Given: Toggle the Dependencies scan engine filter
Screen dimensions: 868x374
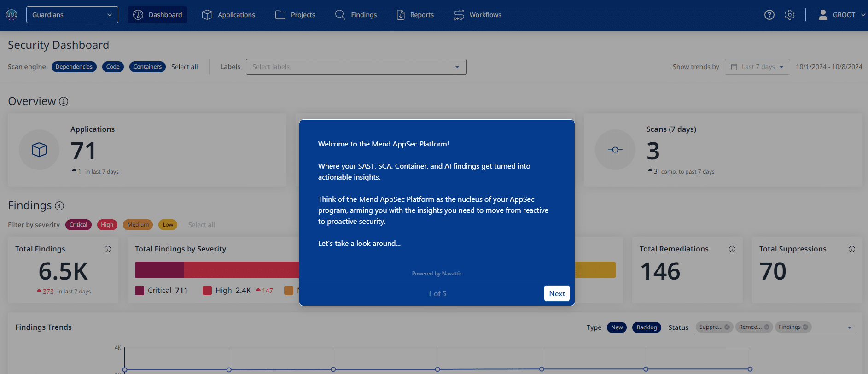Looking at the screenshot, I should 74,67.
